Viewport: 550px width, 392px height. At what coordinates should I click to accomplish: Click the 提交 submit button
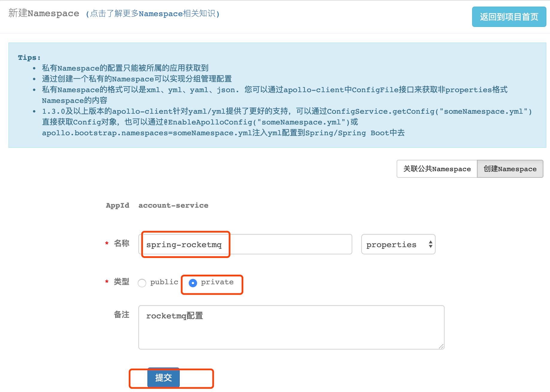(x=164, y=378)
